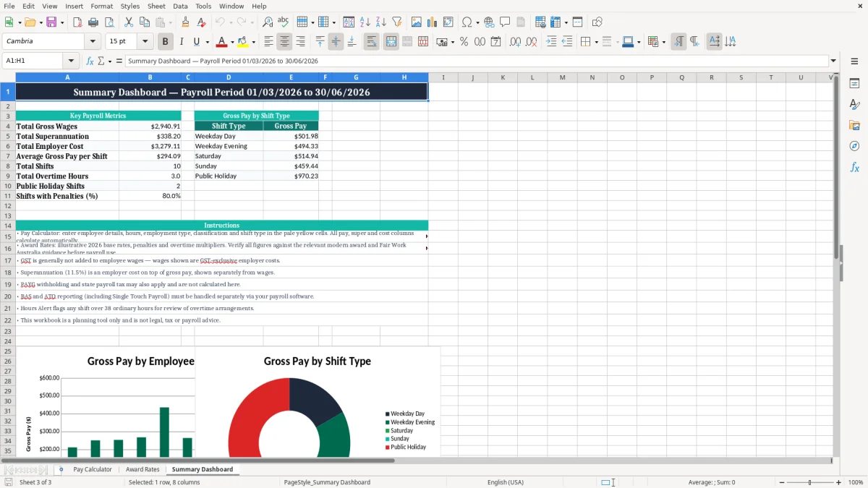Image resolution: width=868 pixels, height=488 pixels.
Task: Toggle Merge and Center Cells
Action: coord(391,42)
